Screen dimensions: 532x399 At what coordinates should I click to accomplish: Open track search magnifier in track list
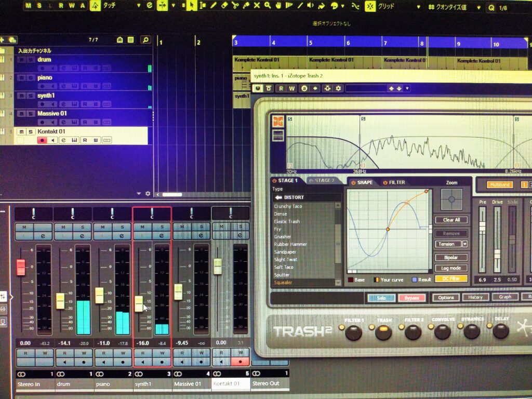click(x=145, y=40)
